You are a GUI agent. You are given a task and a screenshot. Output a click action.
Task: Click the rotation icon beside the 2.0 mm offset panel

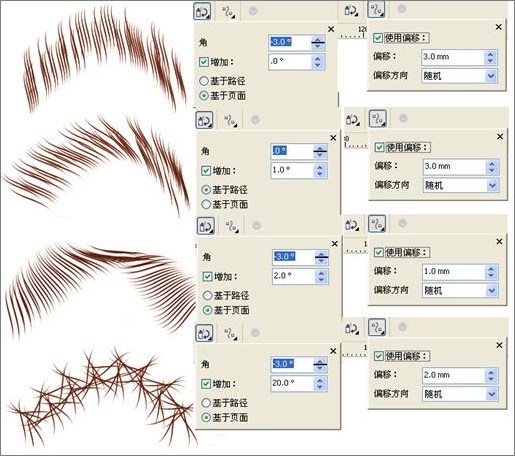click(352, 328)
